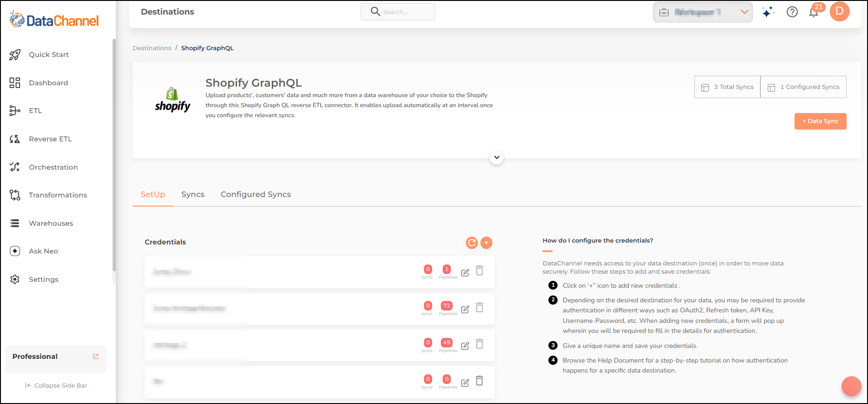Click the + Data Sync button
The height and width of the screenshot is (404, 868).
[x=821, y=121]
